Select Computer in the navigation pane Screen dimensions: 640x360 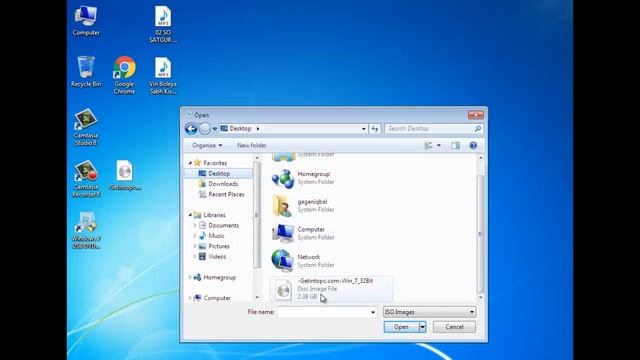click(x=217, y=298)
